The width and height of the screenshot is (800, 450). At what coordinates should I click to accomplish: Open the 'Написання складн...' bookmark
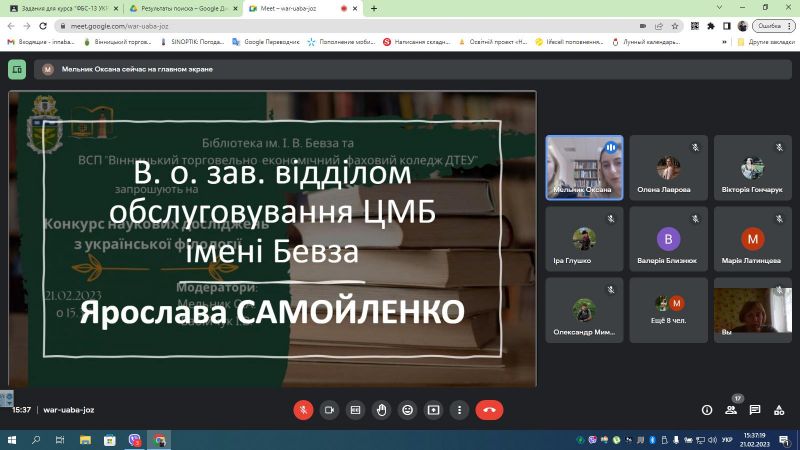tap(417, 42)
